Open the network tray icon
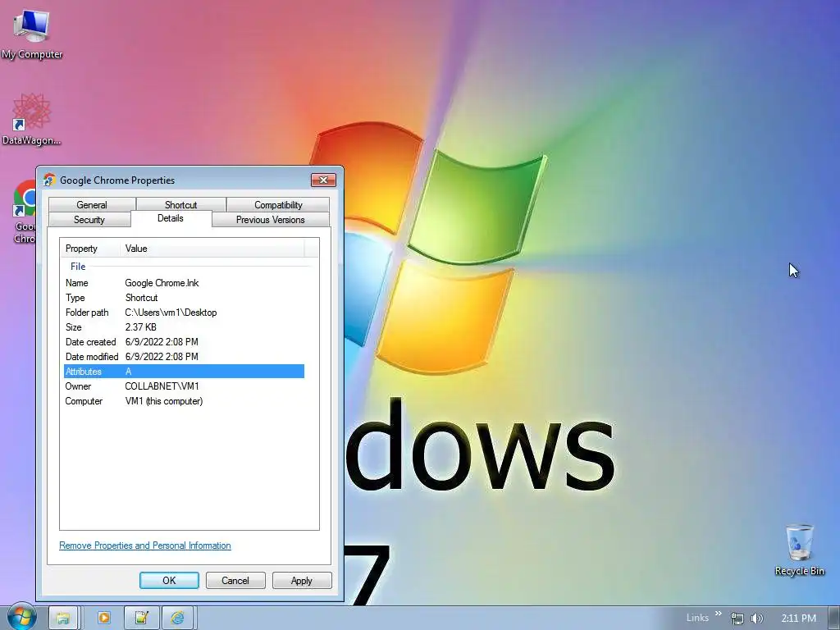The height and width of the screenshot is (630, 840). 737,619
